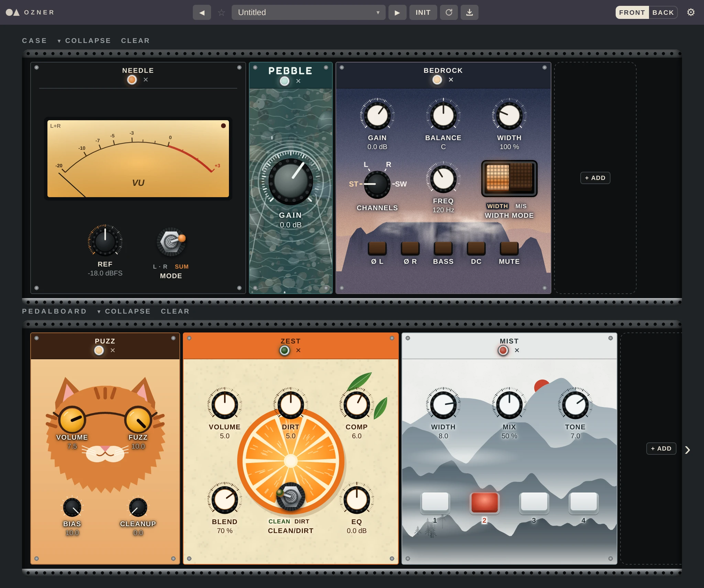Select Mist preset button 4
This screenshot has width=704, height=588.
584,503
